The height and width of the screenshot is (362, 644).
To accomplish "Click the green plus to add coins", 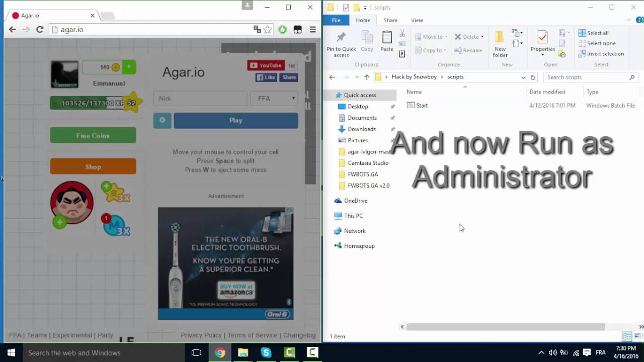I will tap(129, 67).
